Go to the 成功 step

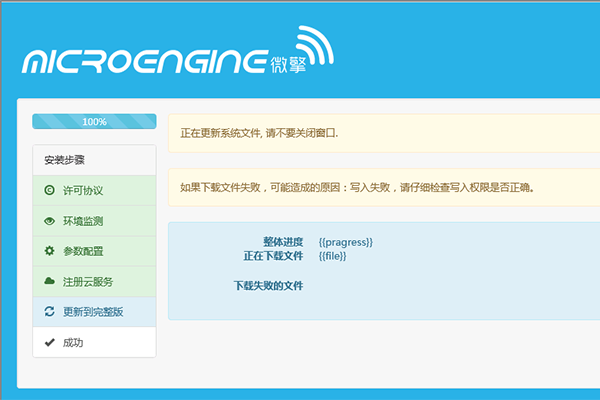point(95,342)
